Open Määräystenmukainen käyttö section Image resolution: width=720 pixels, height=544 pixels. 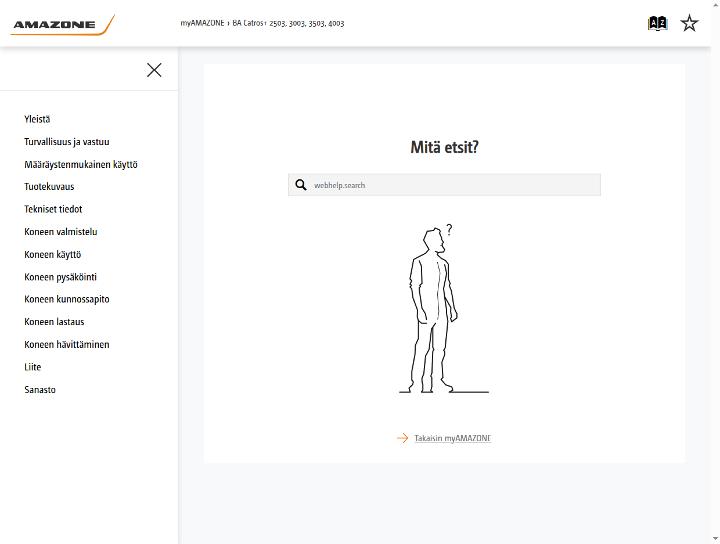(x=81, y=164)
